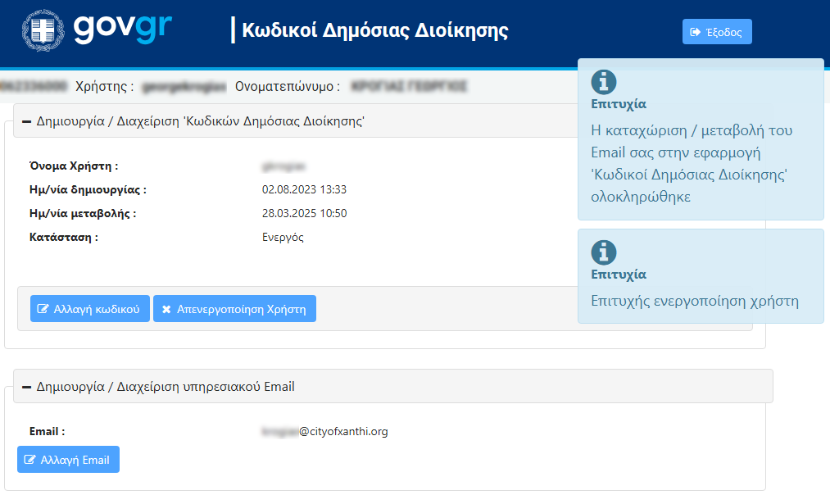Dismiss the Επιτυχής ενεργοποίηση χρήστη notification
The width and height of the screenshot is (830, 504).
[700, 300]
